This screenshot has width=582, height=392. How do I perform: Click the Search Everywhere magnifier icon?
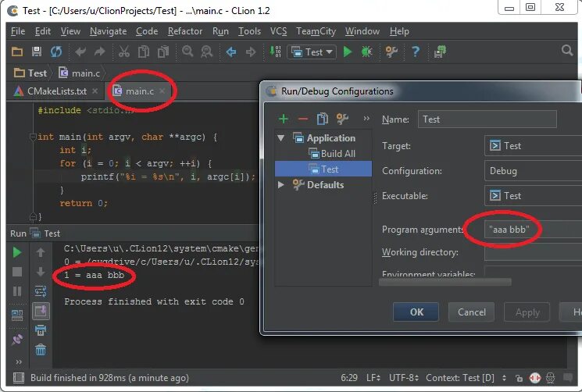click(567, 50)
